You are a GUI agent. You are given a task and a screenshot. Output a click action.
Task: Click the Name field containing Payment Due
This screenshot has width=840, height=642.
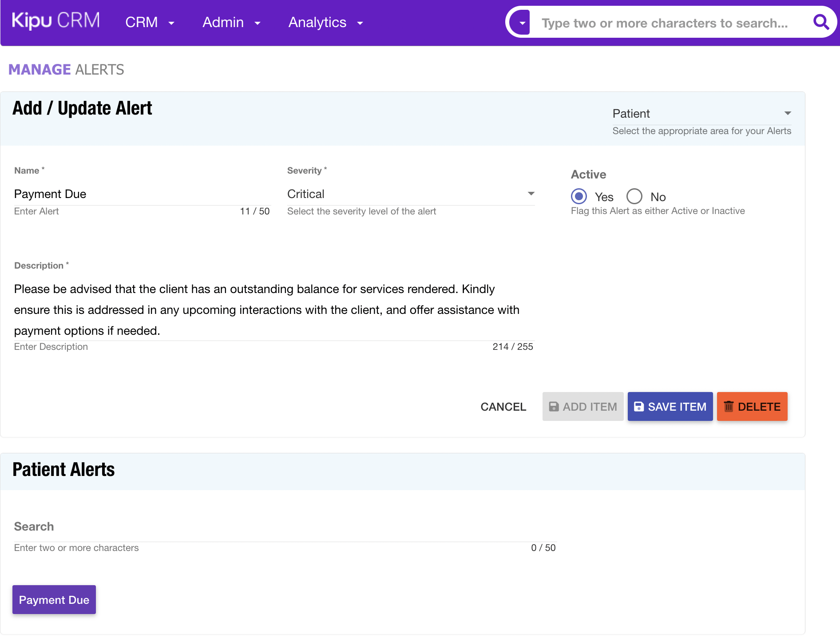coord(142,194)
